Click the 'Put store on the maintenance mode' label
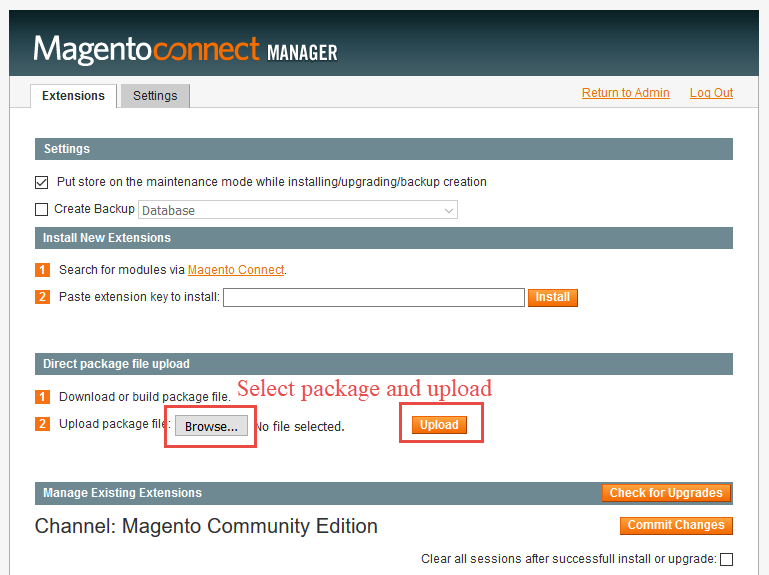The width and height of the screenshot is (769, 575). coord(272,182)
